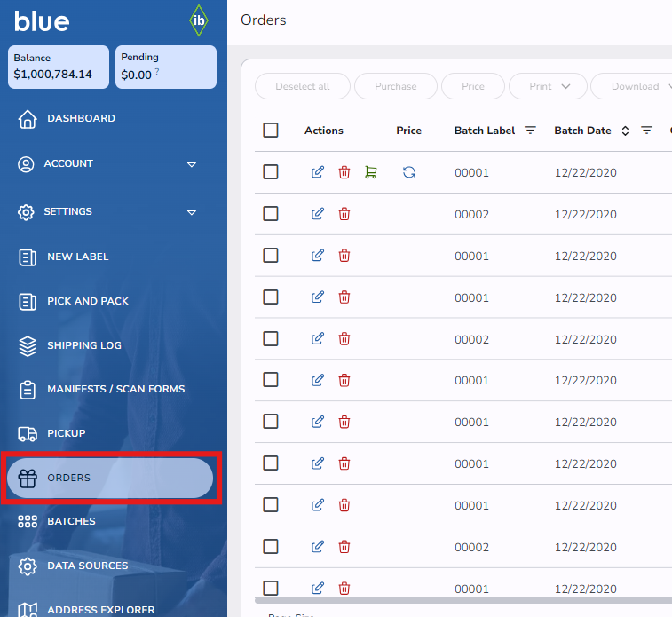
Task: Open the Batch Date filter icon
Action: coord(647,131)
